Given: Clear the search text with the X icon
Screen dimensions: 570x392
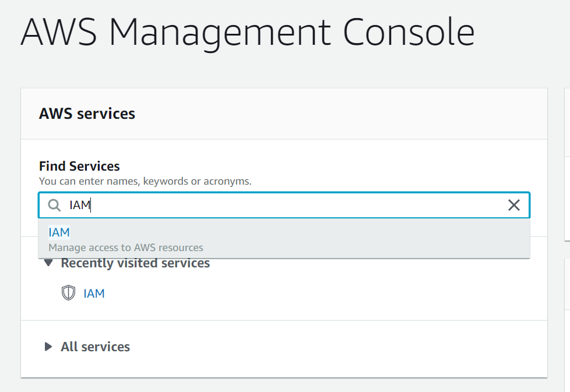Looking at the screenshot, I should coord(513,205).
